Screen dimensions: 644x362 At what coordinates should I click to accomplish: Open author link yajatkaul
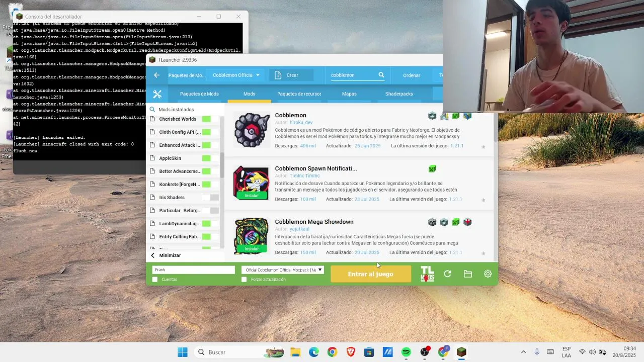coord(300,229)
